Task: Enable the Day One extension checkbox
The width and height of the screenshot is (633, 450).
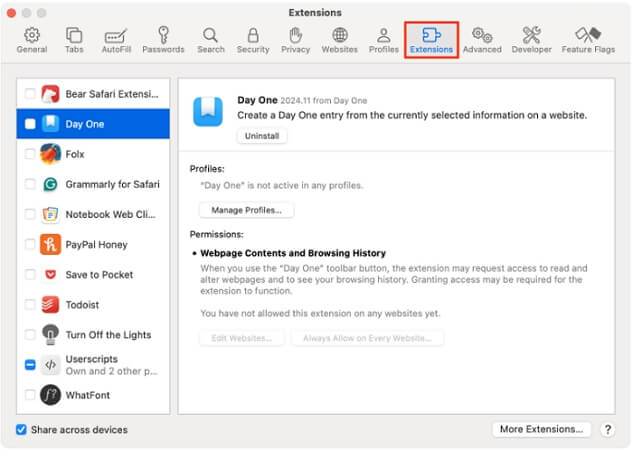Action: [x=30, y=124]
